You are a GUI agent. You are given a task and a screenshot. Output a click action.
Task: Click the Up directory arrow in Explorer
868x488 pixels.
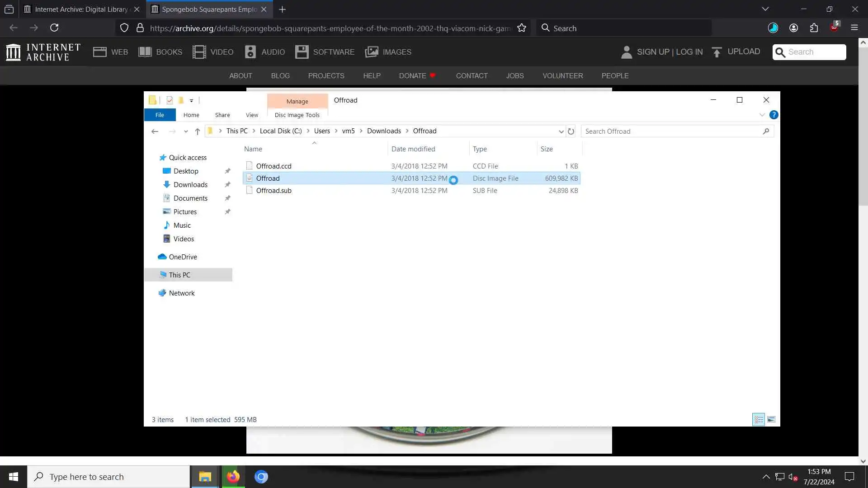(x=198, y=131)
